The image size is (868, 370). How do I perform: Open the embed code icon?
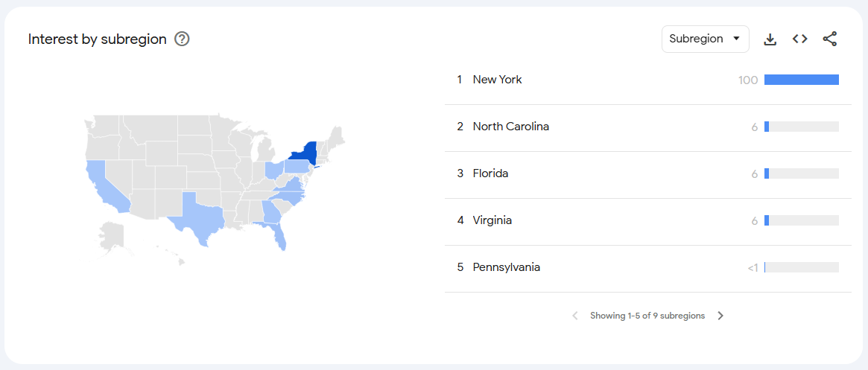pos(800,39)
